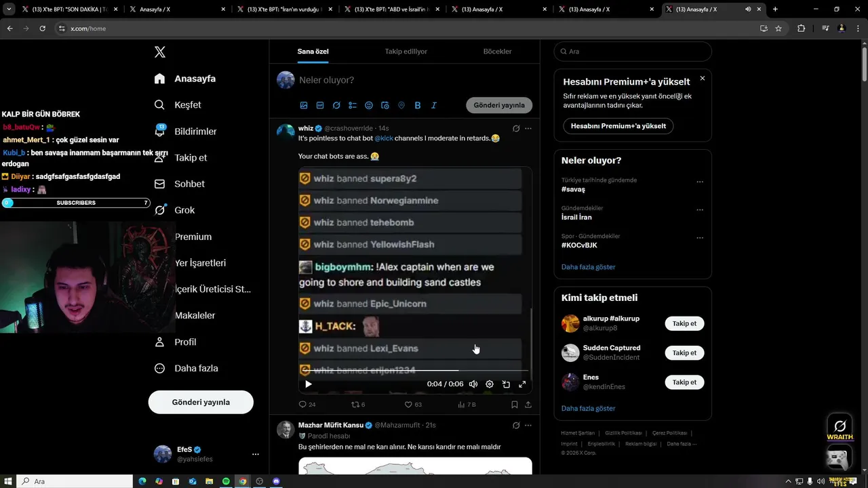The height and width of the screenshot is (488, 868).
Task: Follow Sudden Captured
Action: [x=684, y=352]
